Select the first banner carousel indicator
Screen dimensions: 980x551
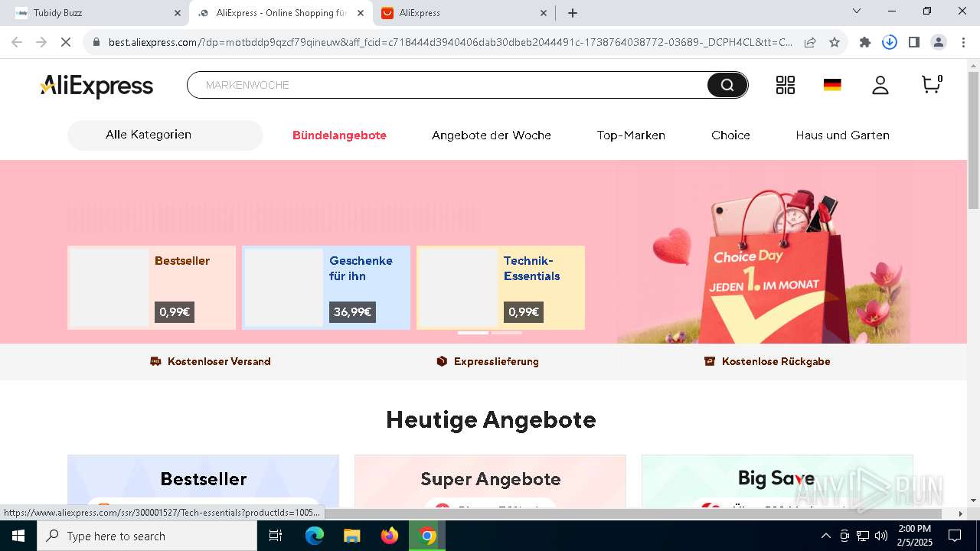point(472,333)
